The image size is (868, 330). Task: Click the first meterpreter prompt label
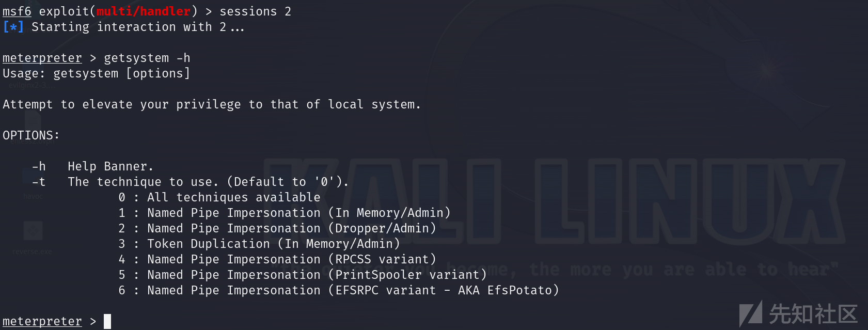click(x=42, y=58)
